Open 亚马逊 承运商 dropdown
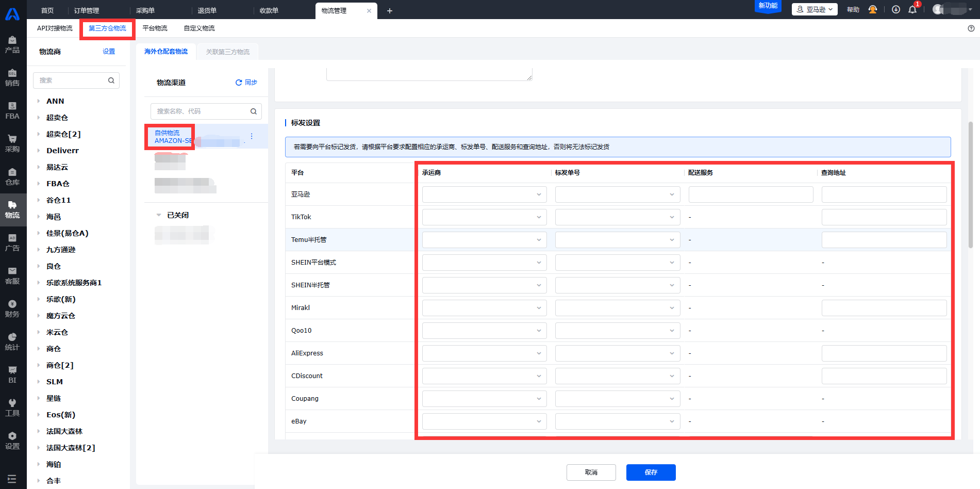The height and width of the screenshot is (489, 980). click(485, 194)
